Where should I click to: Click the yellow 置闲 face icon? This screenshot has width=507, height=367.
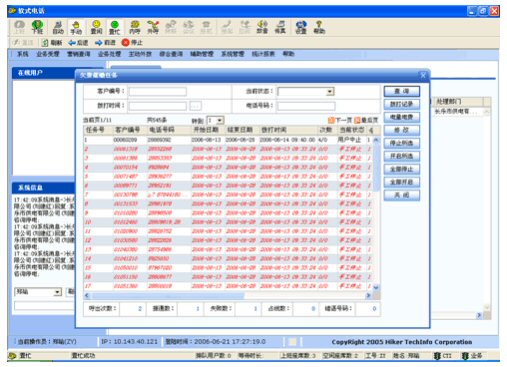pyautogui.click(x=96, y=27)
